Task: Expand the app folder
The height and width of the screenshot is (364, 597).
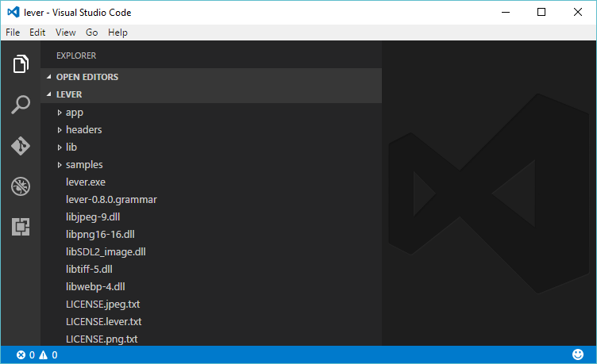Action: coord(74,113)
